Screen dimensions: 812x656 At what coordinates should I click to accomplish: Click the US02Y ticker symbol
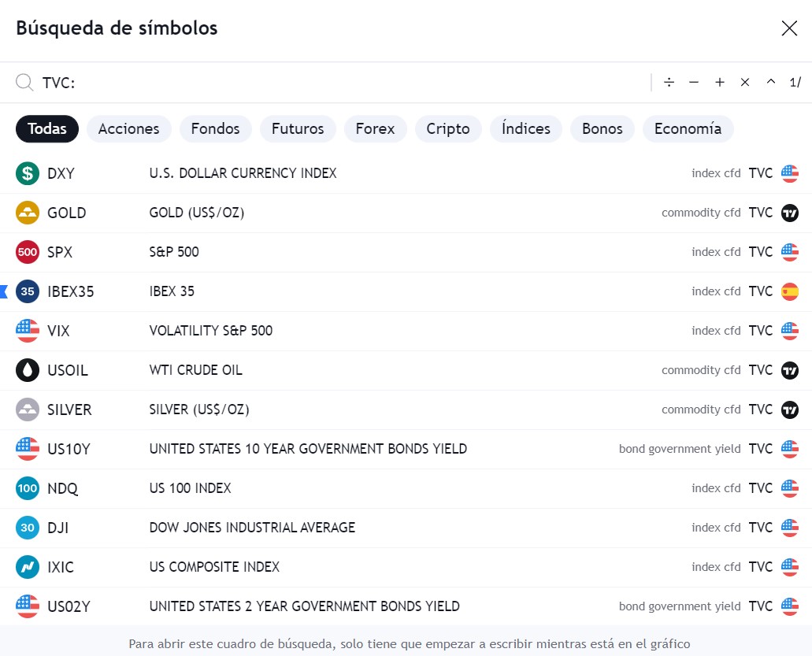click(69, 606)
